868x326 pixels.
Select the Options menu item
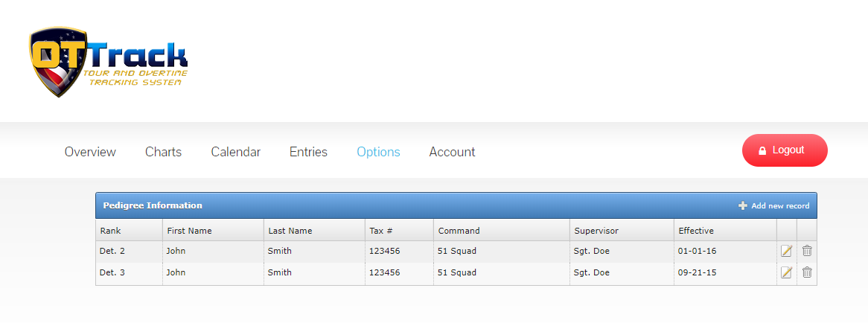click(x=378, y=152)
